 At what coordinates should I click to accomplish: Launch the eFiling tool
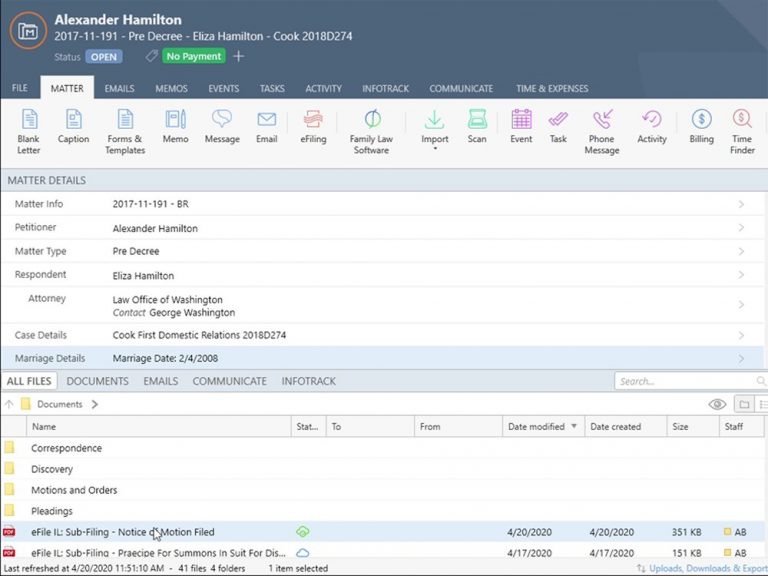(x=313, y=126)
